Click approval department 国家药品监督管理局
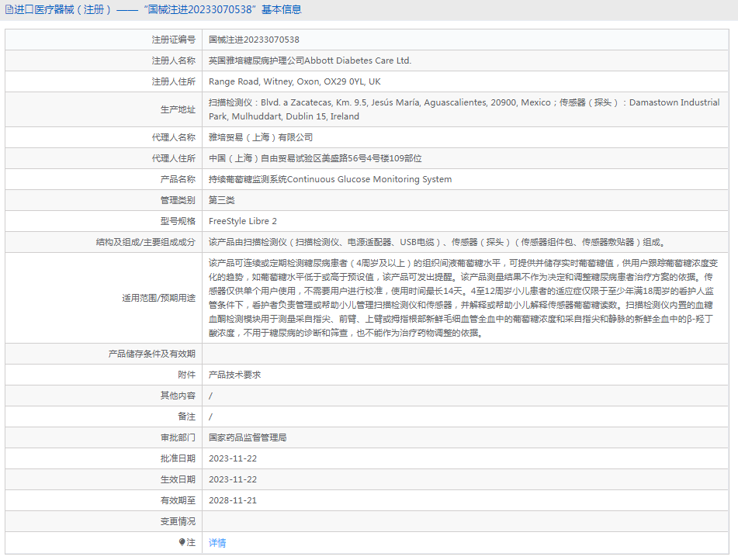The width and height of the screenshot is (738, 560). (x=248, y=437)
